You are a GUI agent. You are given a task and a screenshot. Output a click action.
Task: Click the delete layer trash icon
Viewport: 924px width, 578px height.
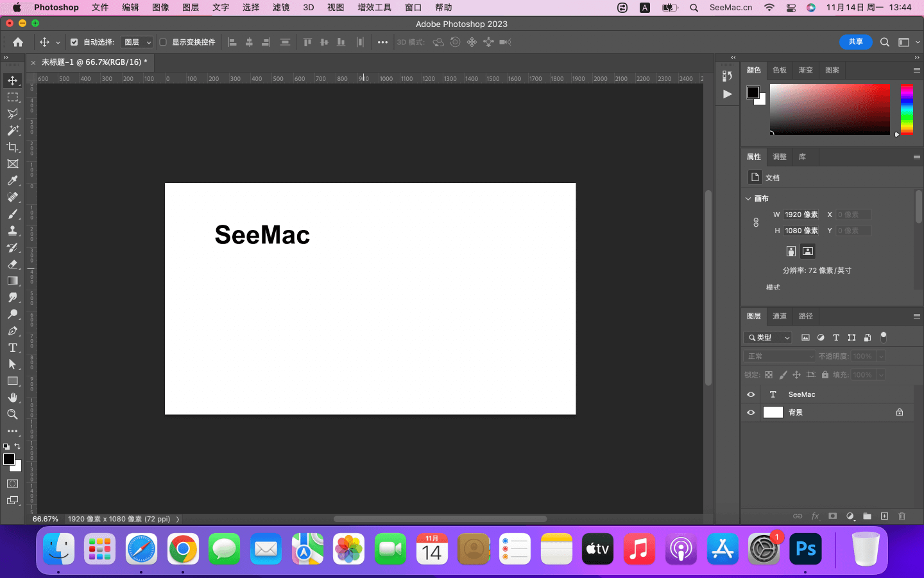point(902,516)
